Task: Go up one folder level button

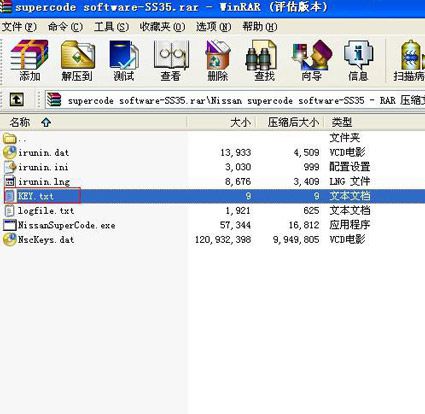Action: tap(17, 100)
